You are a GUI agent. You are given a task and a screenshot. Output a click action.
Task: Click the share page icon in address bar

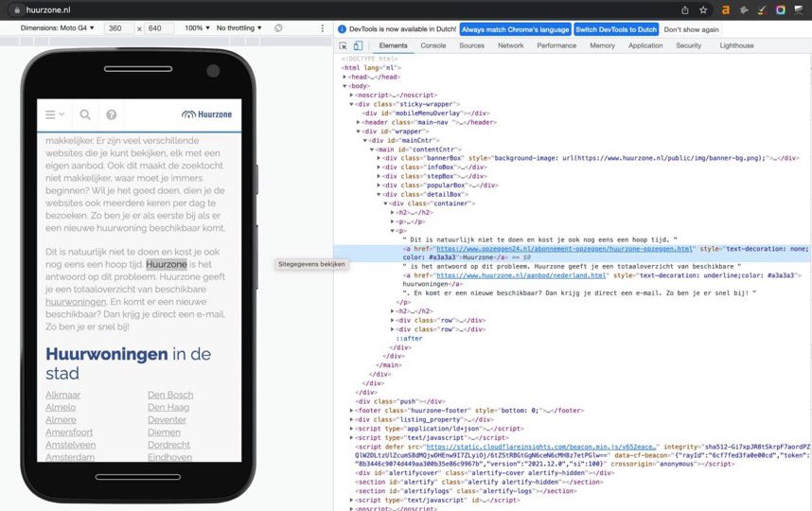(x=684, y=9)
